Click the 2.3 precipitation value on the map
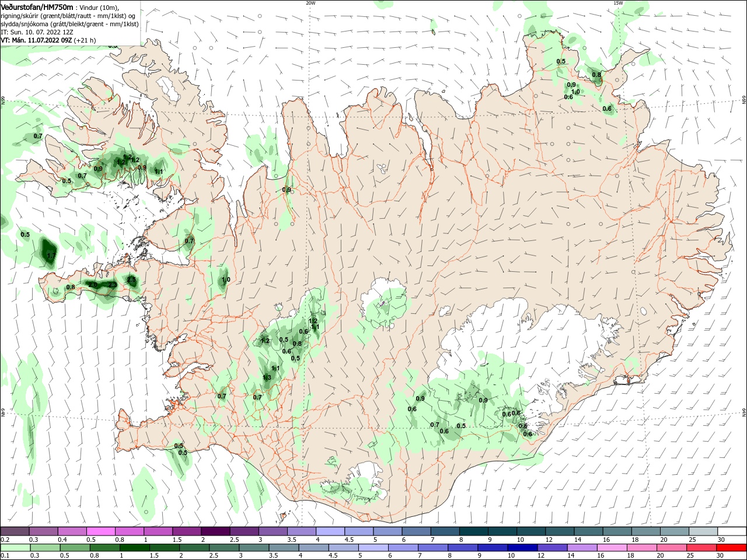 pos(112,285)
